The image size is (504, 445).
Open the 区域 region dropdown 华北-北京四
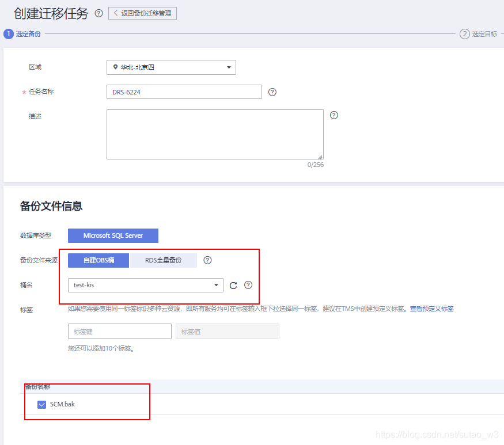(171, 67)
